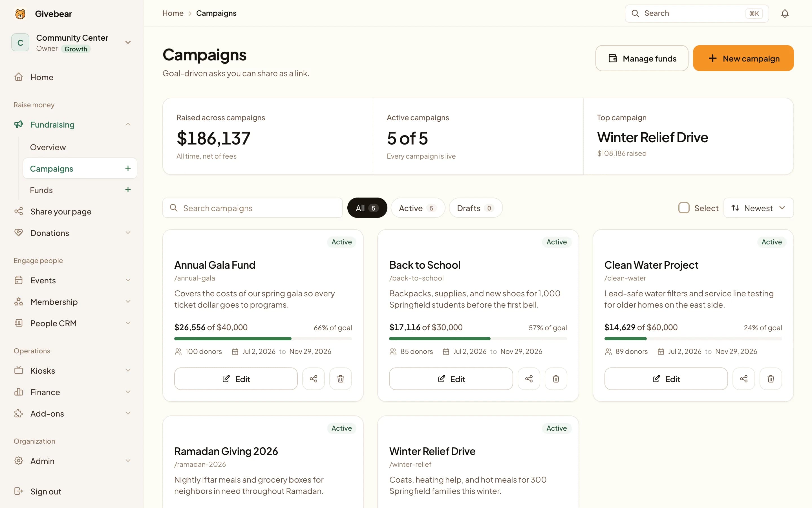This screenshot has width=812, height=508.
Task: Open Overview in the sidebar
Action: [x=80, y=147]
